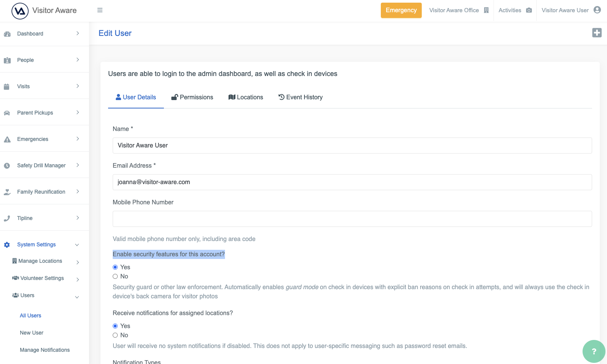This screenshot has width=607, height=364.
Task: Click the Volunteer Settings handshake icon
Action: point(16,278)
